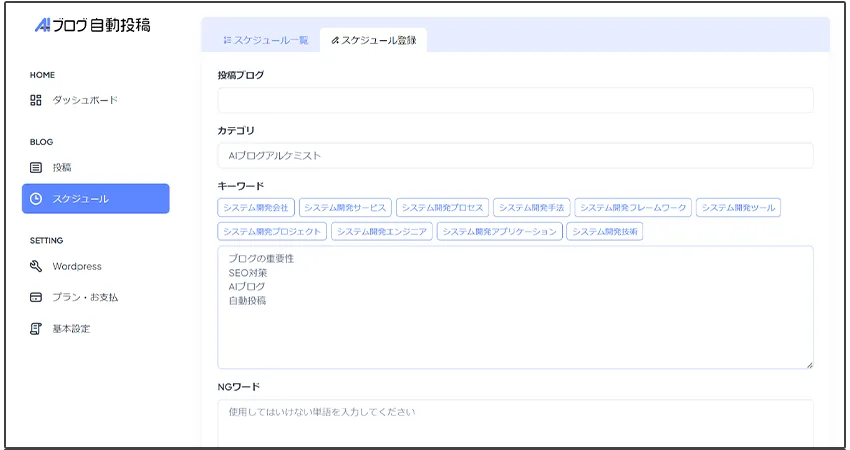Viewport: 850px width, 450px height.
Task: Choose the システム開発フレームワーク keyword tag
Action: [x=632, y=208]
